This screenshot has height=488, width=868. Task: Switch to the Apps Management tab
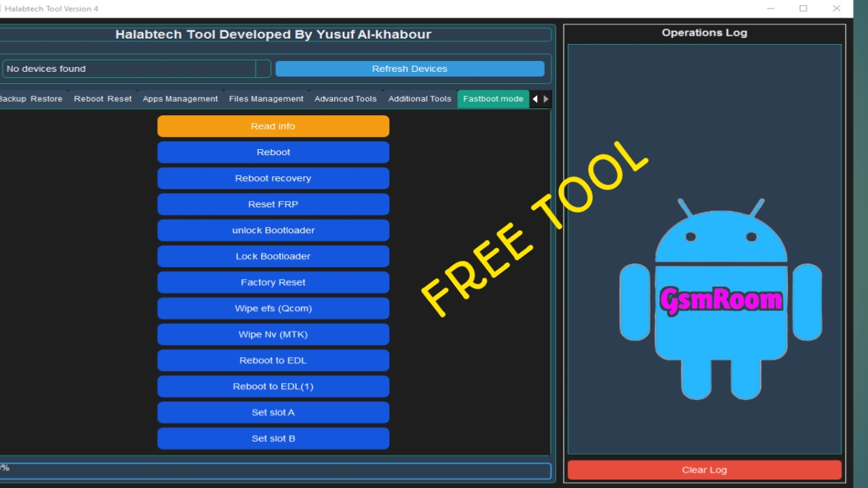(180, 99)
